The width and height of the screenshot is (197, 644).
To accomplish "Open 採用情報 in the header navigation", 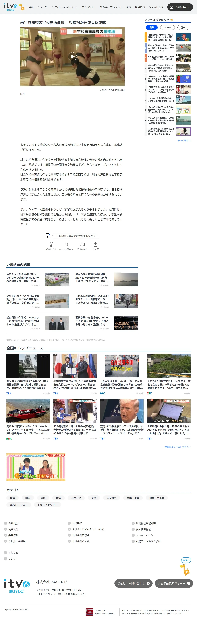I will coord(140,7).
